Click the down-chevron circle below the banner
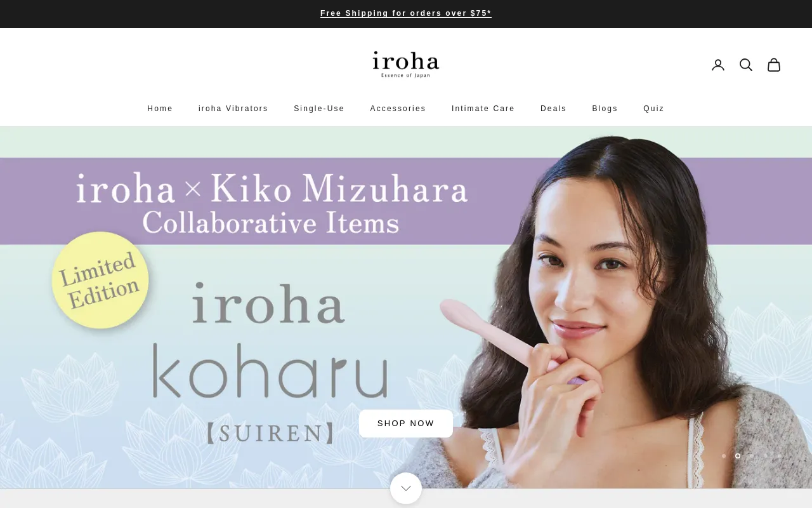Viewport: 812px width, 508px height. tap(406, 488)
